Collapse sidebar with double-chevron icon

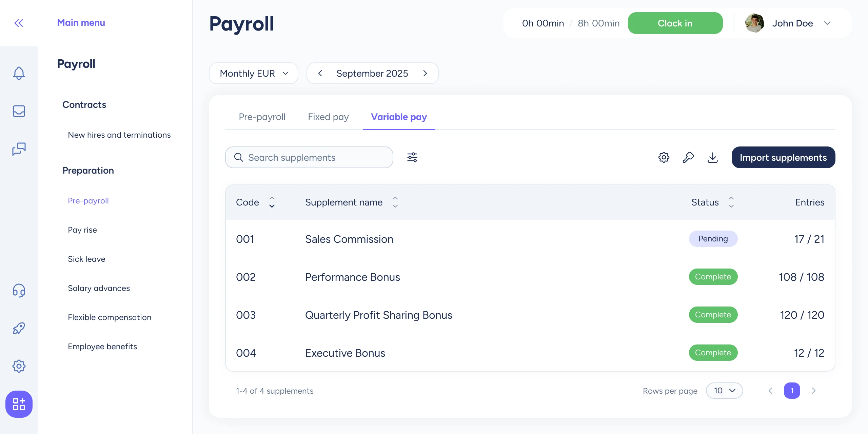click(x=19, y=23)
